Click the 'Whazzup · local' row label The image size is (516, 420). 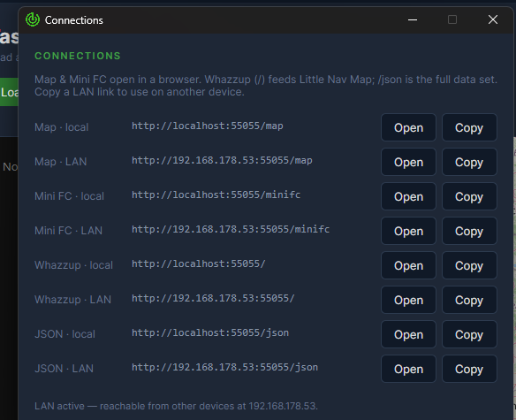coord(73,265)
